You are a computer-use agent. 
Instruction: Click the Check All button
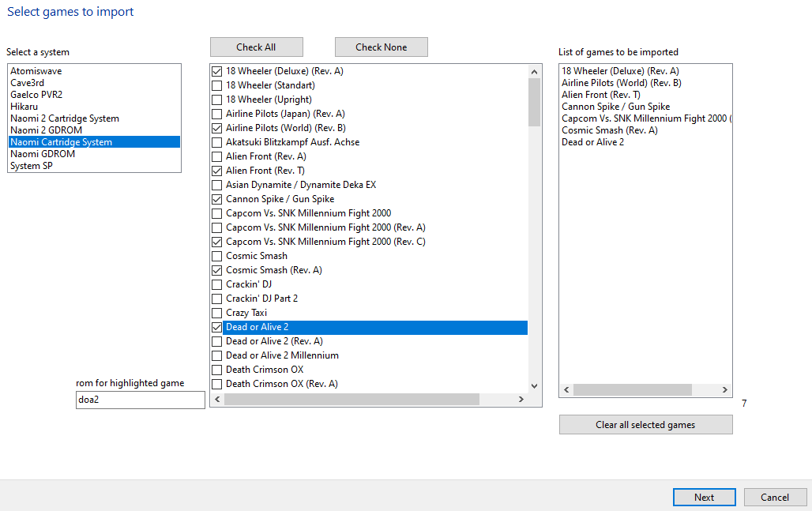pos(257,47)
